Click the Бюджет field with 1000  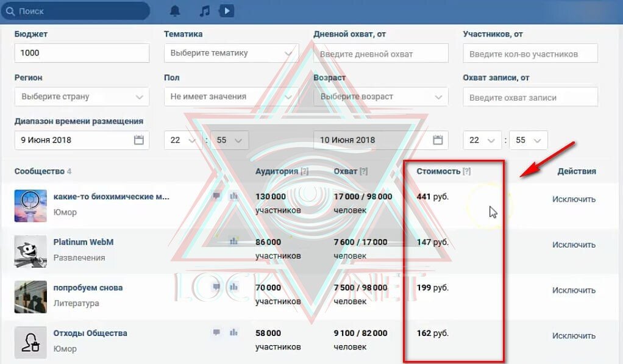click(82, 53)
